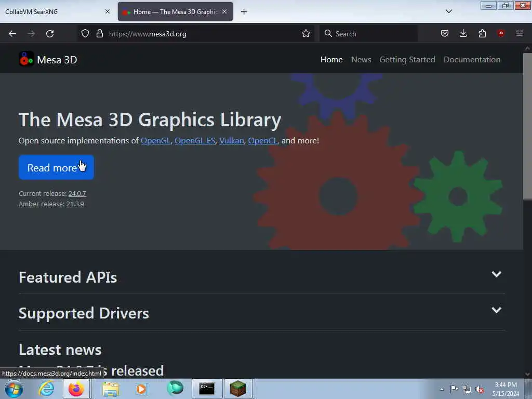This screenshot has height=399, width=532.
Task: Select the Home — The Mesa 3D tab
Action: [175, 11]
